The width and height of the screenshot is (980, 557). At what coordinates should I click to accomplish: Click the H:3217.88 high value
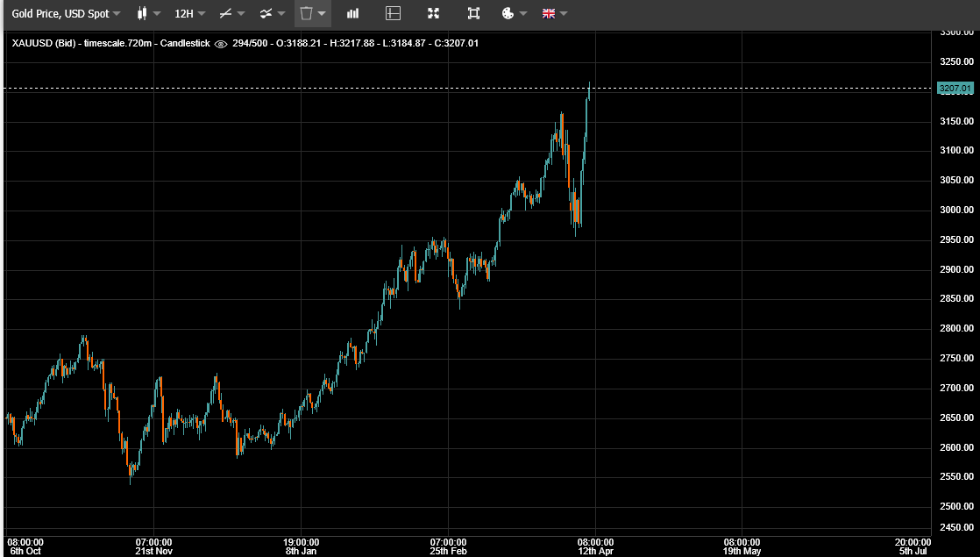coord(352,43)
